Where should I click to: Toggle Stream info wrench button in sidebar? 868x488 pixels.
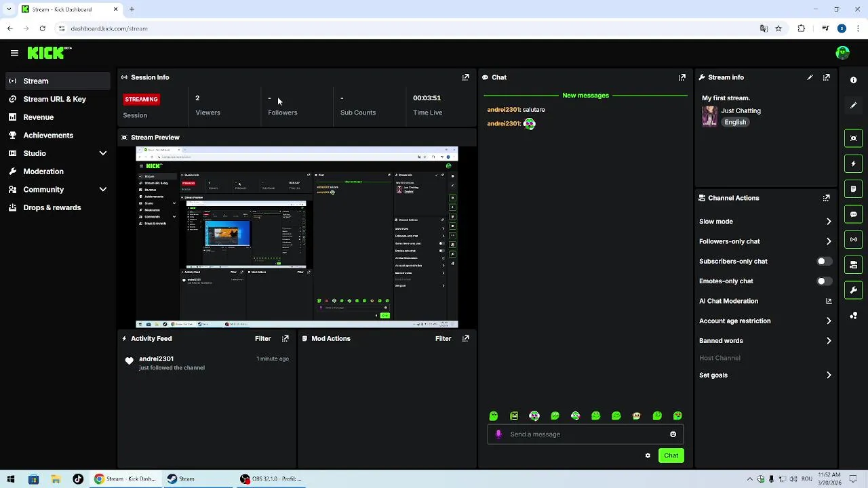tap(853, 290)
